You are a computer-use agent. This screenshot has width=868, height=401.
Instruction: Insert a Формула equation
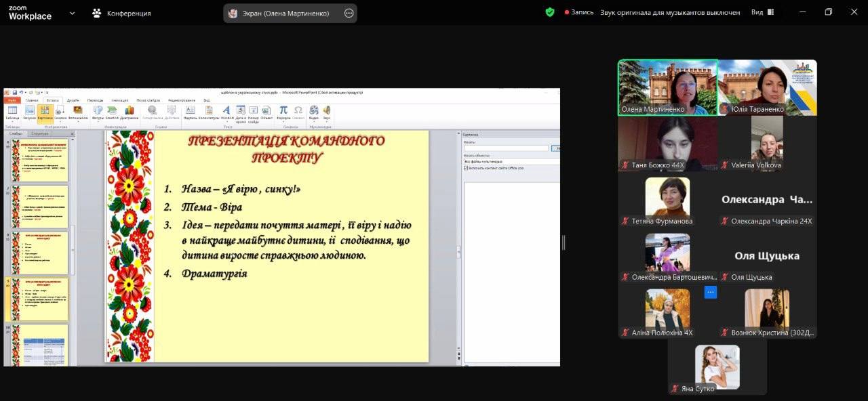coord(283,112)
